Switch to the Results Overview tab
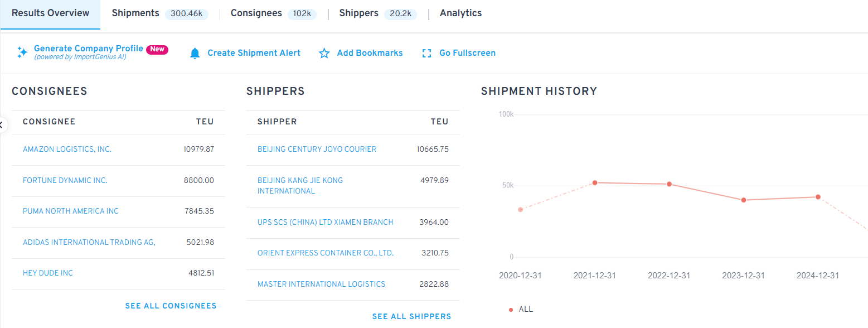The image size is (868, 328). 50,13
